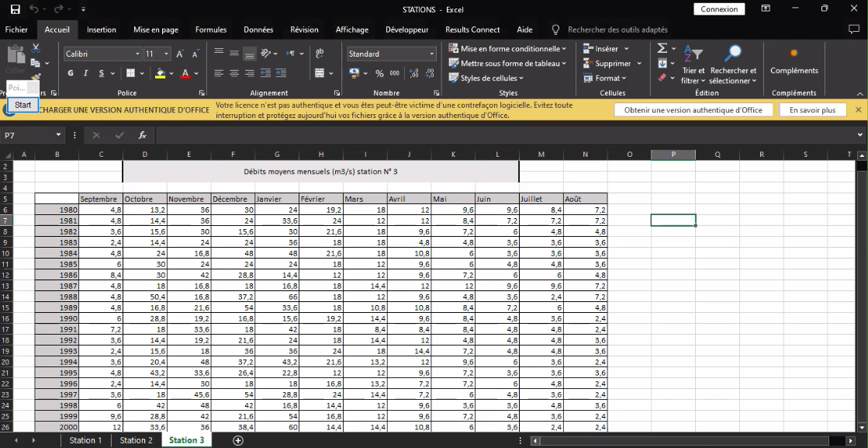Open Rechercher et sélectionner magnifier tool
Screen dimensions: 868x448
pyautogui.click(x=733, y=53)
